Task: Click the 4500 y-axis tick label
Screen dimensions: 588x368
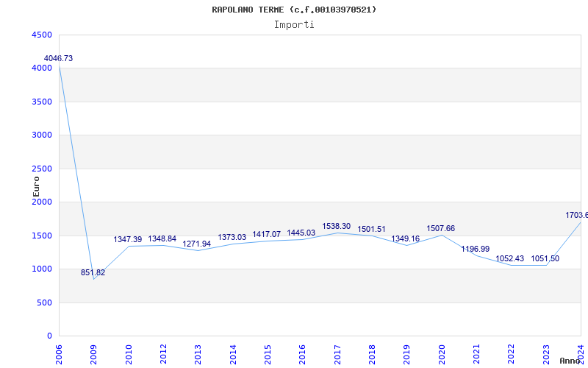Action: click(42, 35)
